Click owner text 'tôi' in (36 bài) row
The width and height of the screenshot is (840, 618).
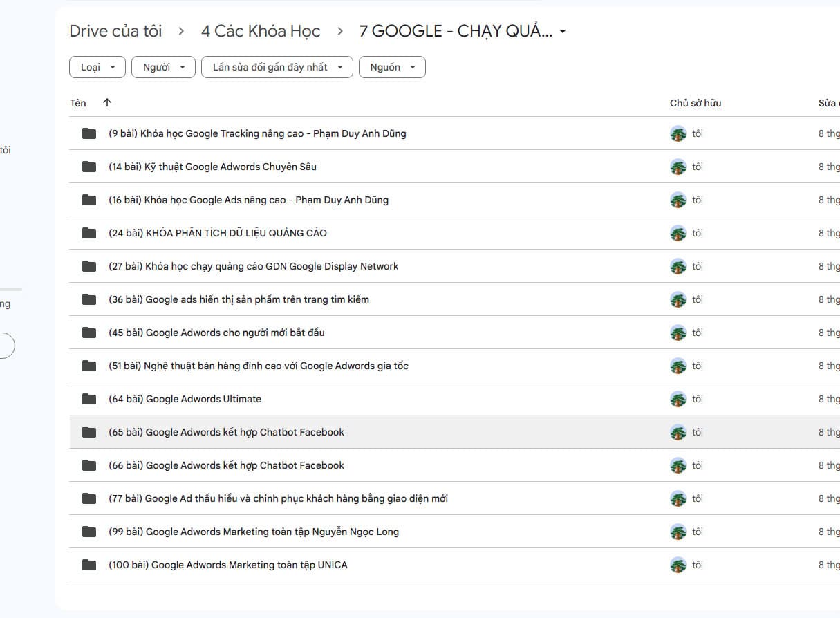tap(698, 299)
